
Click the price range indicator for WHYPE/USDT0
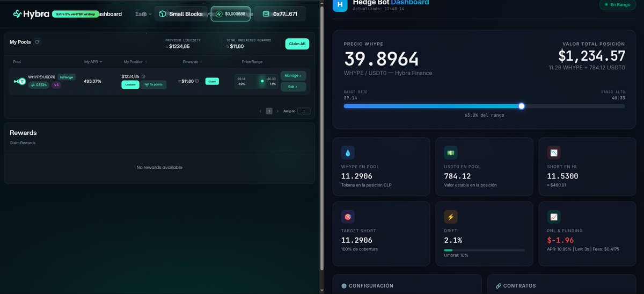[x=257, y=81]
